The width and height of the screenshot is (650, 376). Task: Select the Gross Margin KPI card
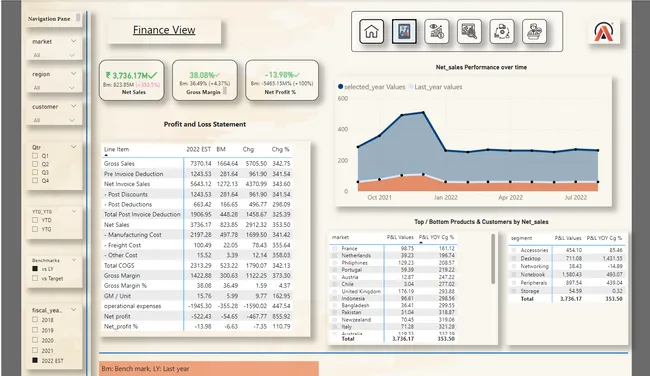pyautogui.click(x=205, y=80)
